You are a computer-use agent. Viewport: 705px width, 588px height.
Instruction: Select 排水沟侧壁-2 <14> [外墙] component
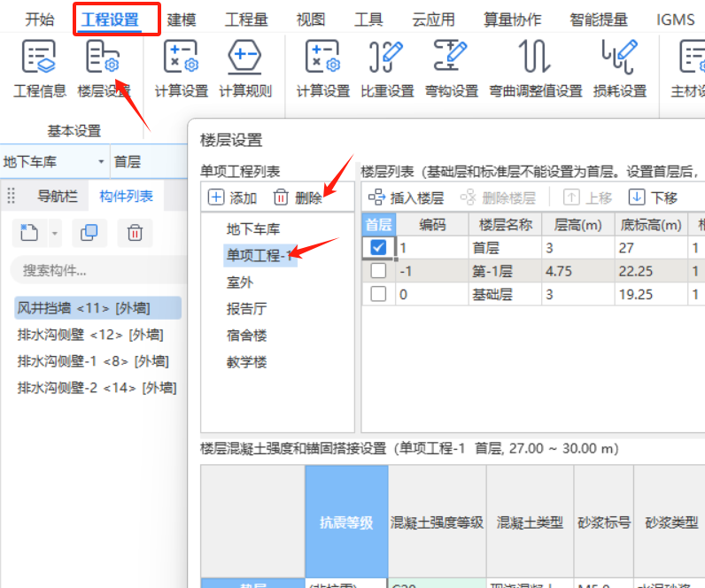pos(97,388)
